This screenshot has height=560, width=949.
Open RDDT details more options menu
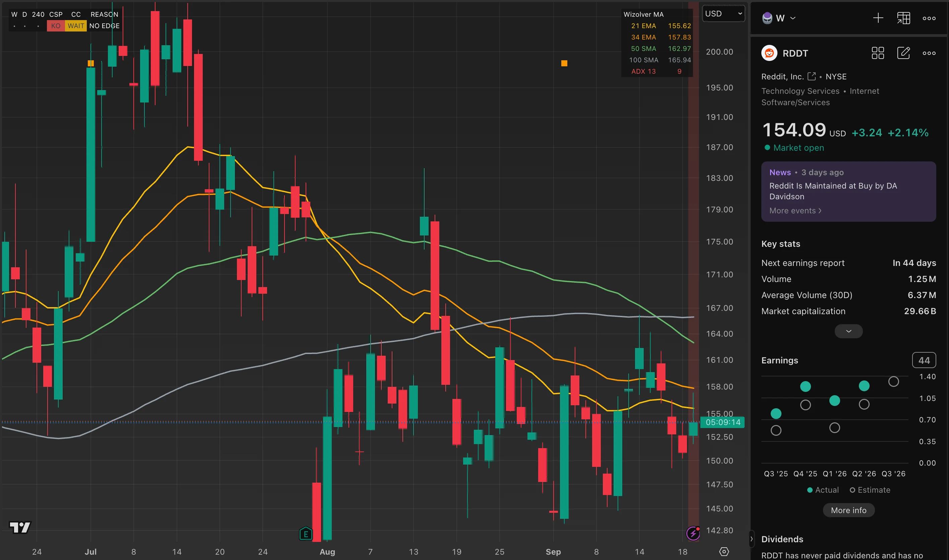pyautogui.click(x=929, y=53)
